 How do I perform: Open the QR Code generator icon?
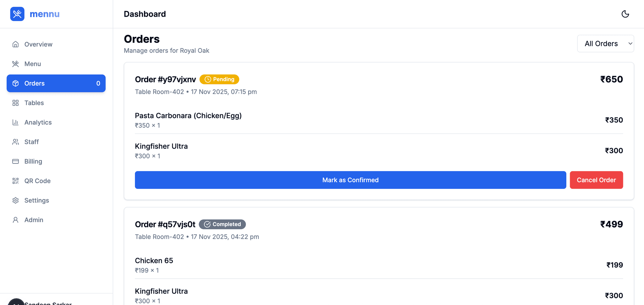pyautogui.click(x=16, y=181)
